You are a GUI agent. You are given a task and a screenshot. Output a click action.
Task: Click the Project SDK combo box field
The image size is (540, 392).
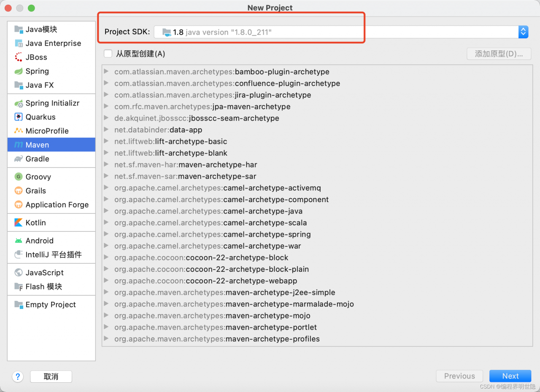point(341,32)
